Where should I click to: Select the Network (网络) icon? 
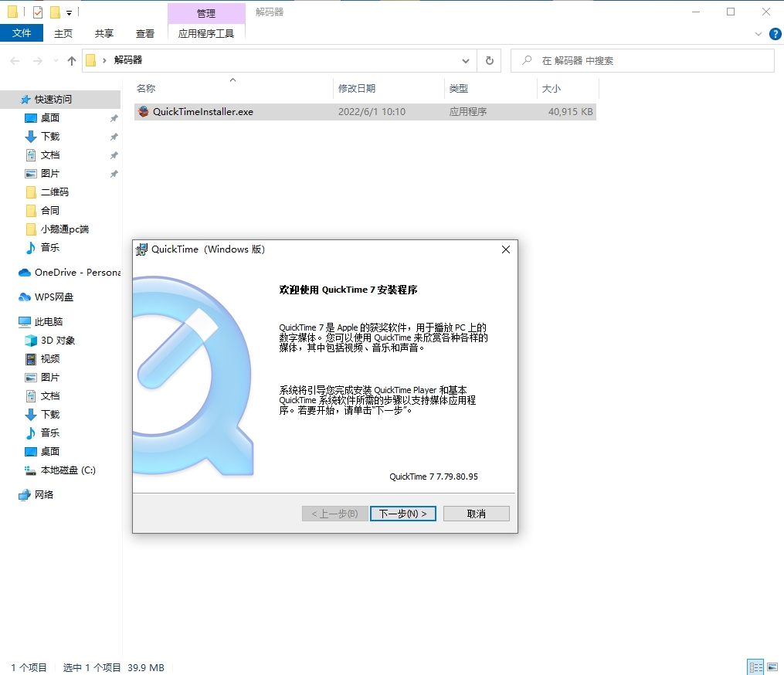tap(25, 495)
